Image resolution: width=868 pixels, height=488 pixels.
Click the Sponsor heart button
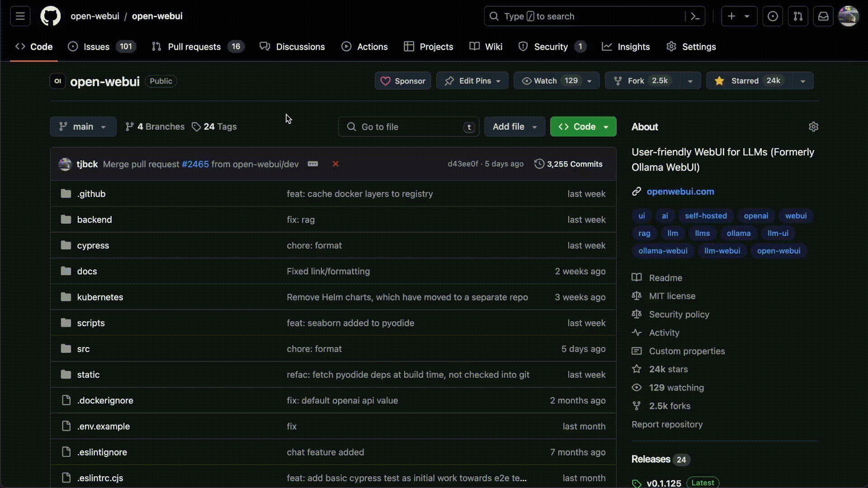coord(403,81)
